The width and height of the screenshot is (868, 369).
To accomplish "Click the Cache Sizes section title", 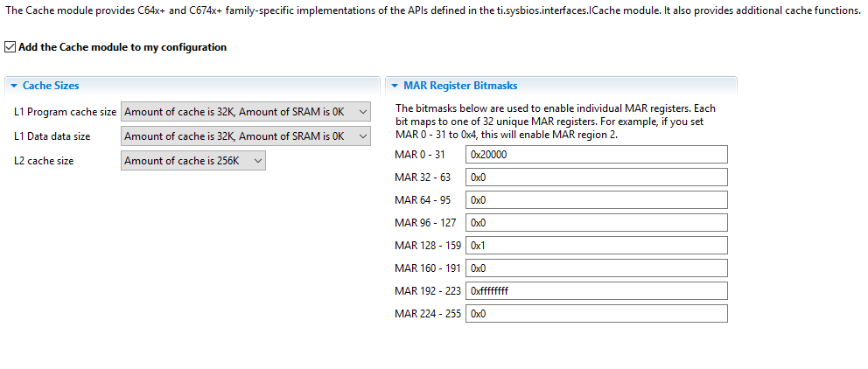I will 51,86.
